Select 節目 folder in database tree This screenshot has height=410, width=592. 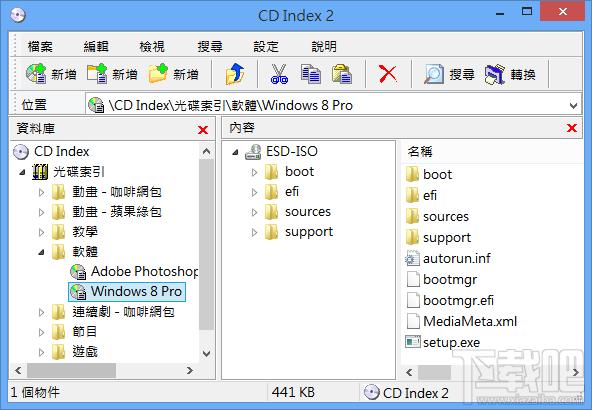click(85, 332)
